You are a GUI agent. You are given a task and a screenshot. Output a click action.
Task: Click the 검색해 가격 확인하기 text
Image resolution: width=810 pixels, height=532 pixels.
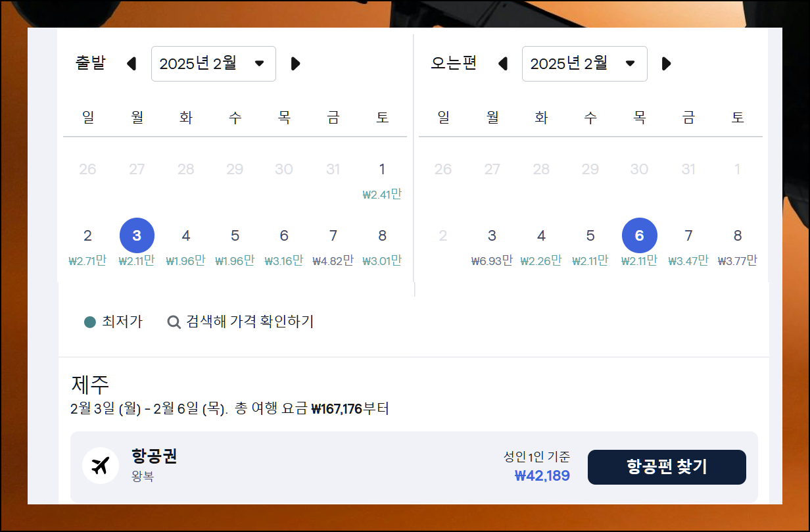[x=250, y=322]
